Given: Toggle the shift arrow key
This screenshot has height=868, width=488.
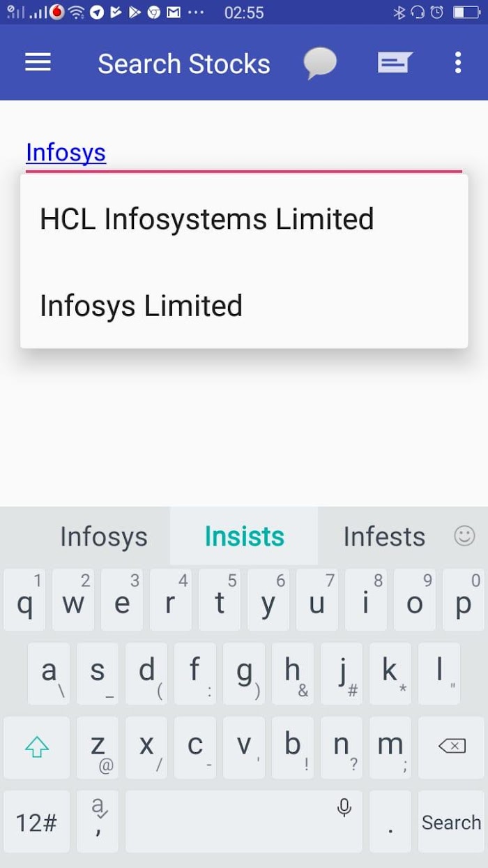Looking at the screenshot, I should pyautogui.click(x=36, y=747).
